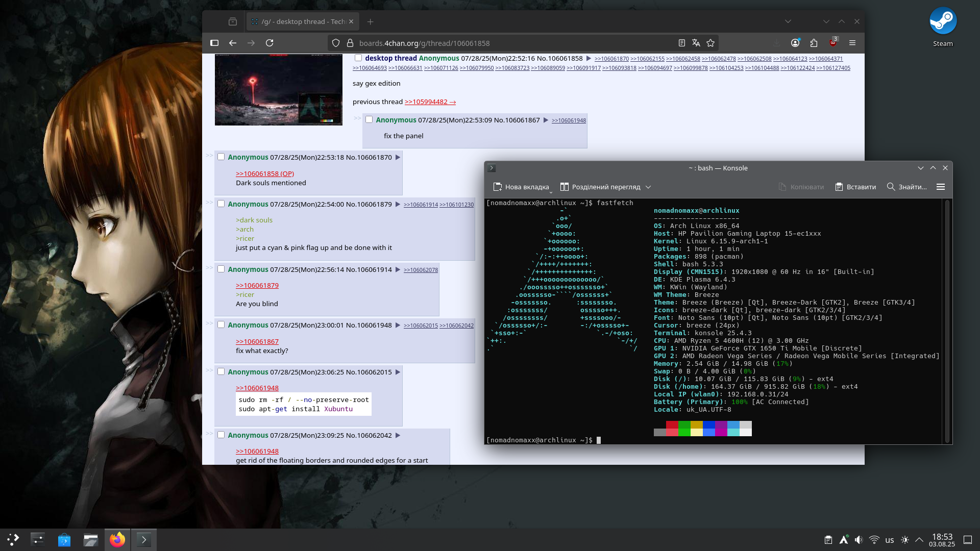Go forward in Firefox
Image resolution: width=980 pixels, height=551 pixels.
[251, 43]
